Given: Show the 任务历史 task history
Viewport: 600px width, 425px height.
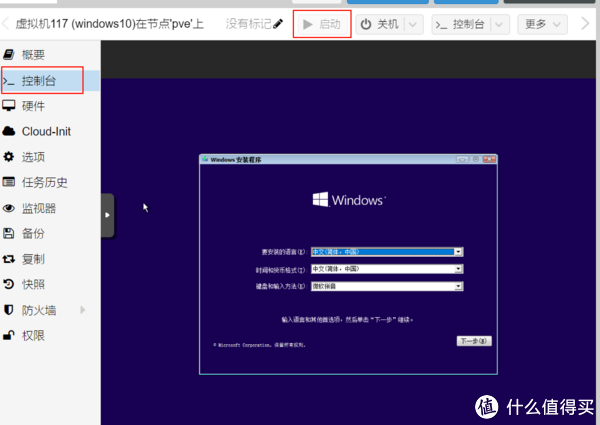Looking at the screenshot, I should [45, 183].
